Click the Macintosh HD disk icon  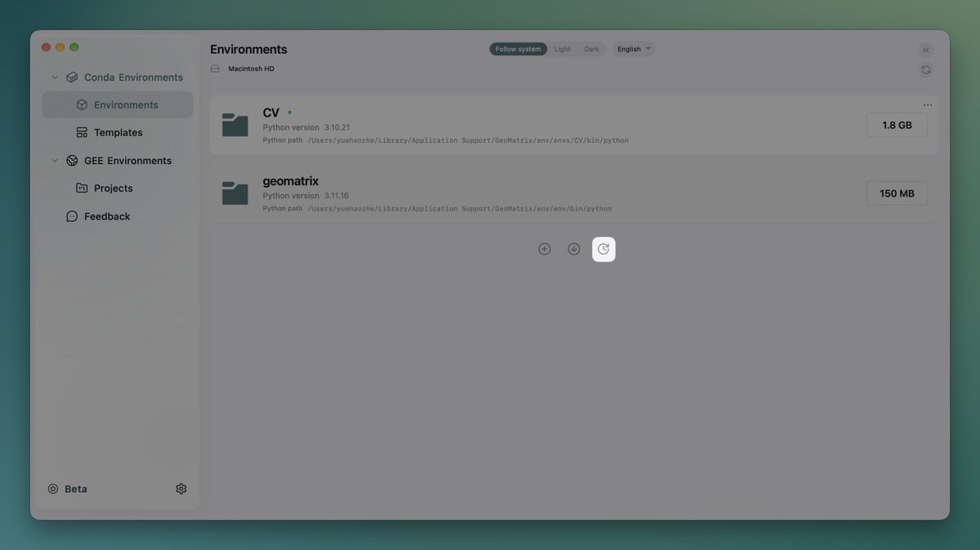point(215,69)
